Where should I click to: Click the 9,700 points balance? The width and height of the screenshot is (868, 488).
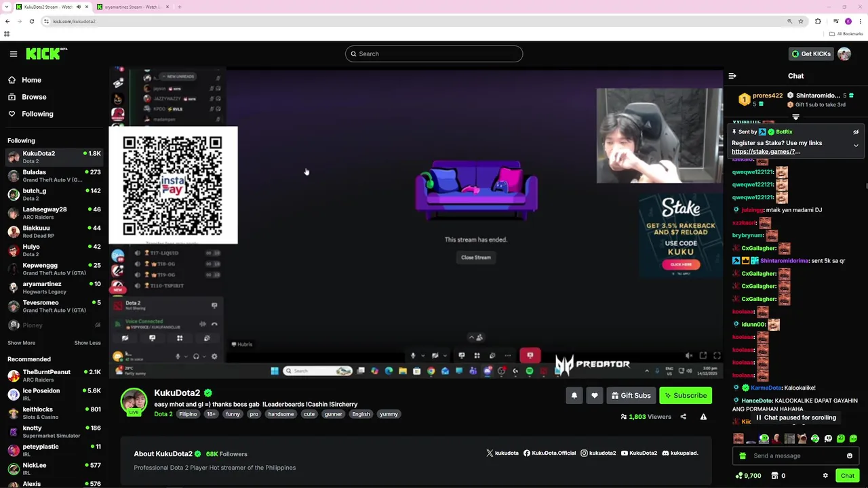[x=748, y=476]
